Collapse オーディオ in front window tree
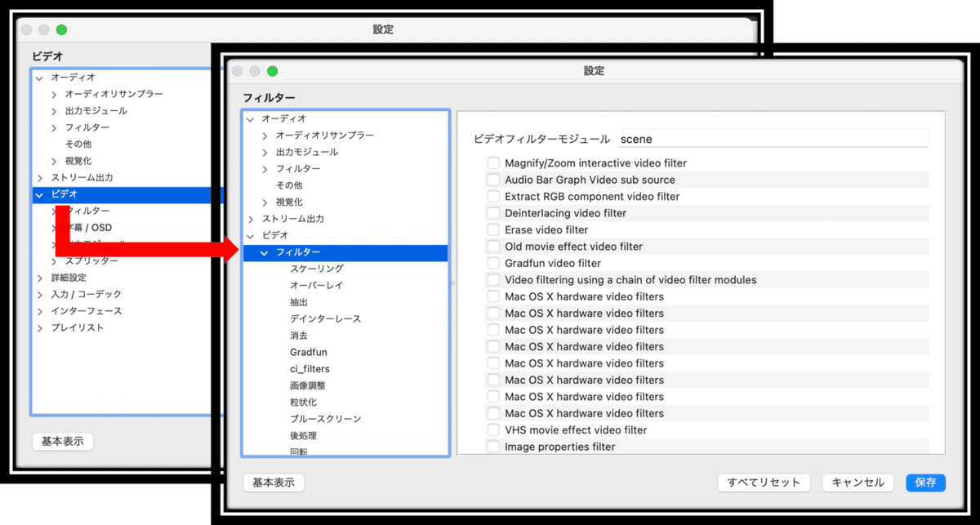 pyautogui.click(x=251, y=119)
